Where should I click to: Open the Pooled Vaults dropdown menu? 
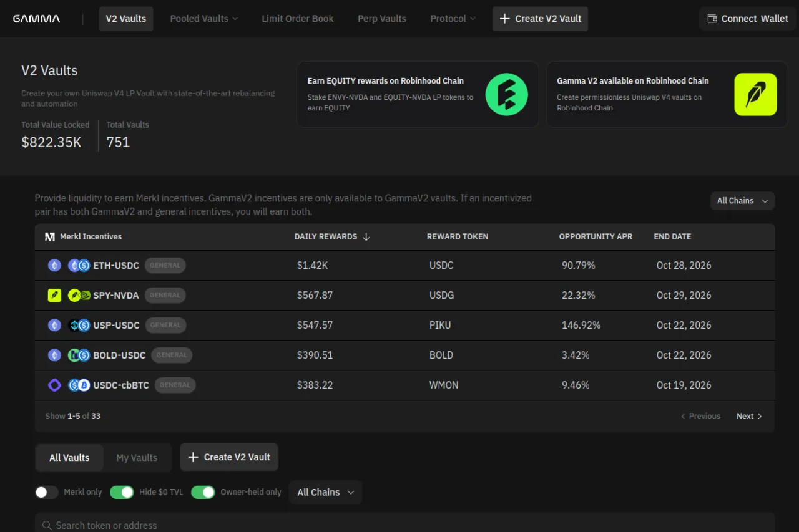(x=204, y=19)
